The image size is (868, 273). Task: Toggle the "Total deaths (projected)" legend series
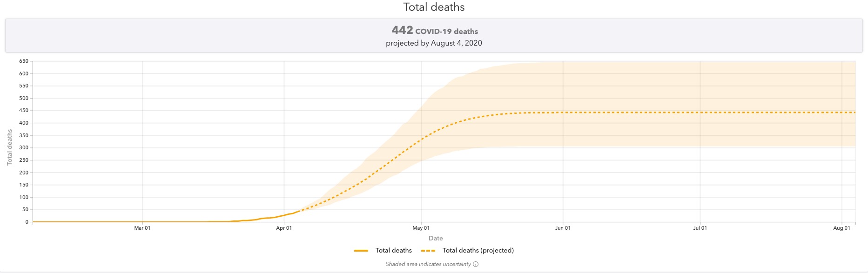478,250
